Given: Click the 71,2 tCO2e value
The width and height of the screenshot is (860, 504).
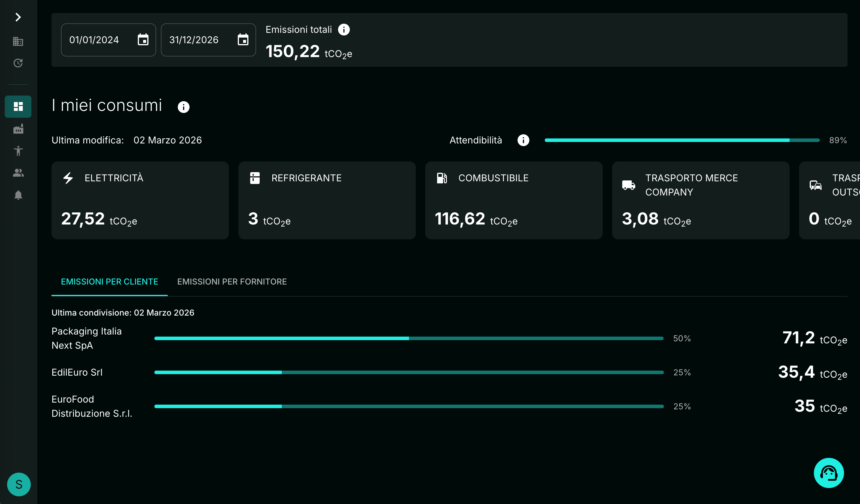Looking at the screenshot, I should pos(815,338).
